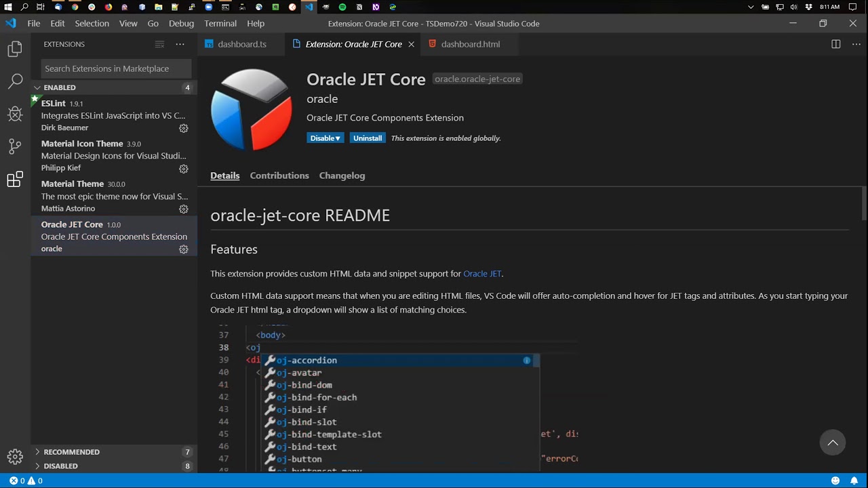Click the oracle.oracle-jet-core identifier
Image resolution: width=868 pixels, height=488 pixels.
477,79
